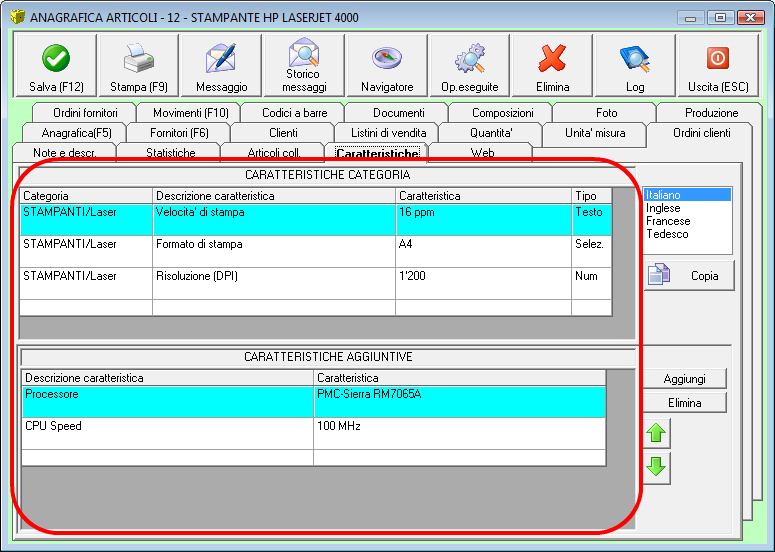775x552 pixels.
Task: Click the Categoria column header
Action: [86, 196]
